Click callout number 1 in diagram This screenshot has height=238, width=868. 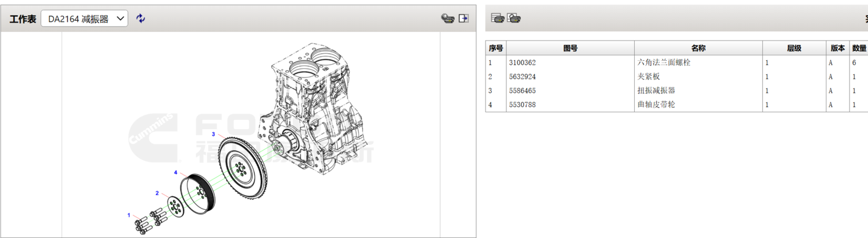[x=129, y=215]
